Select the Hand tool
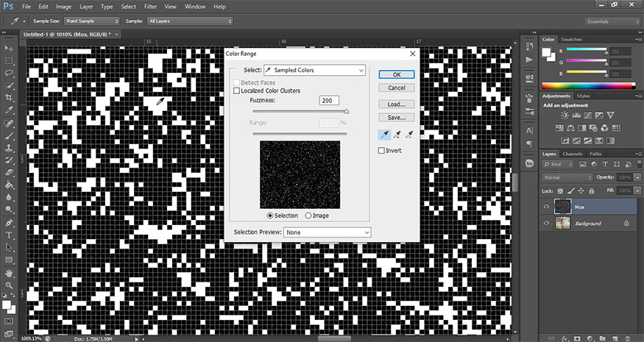The width and height of the screenshot is (644, 342). [x=9, y=273]
